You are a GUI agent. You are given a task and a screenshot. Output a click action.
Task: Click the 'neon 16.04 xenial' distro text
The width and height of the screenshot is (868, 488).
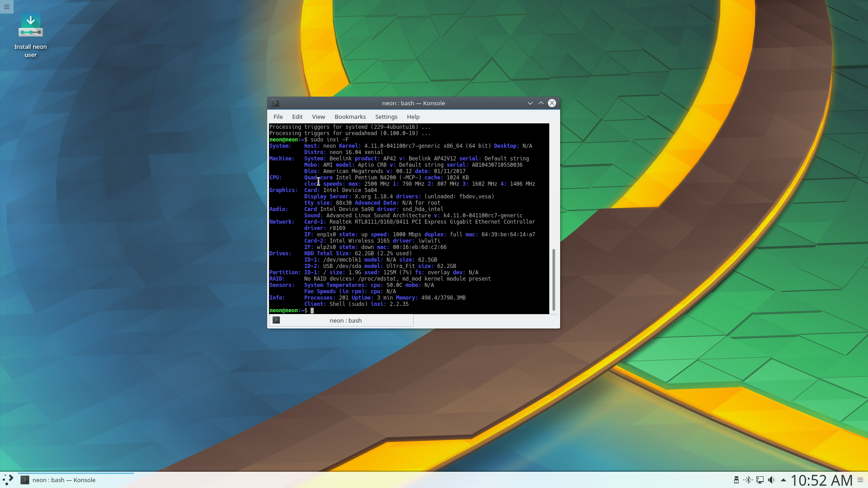[x=356, y=152]
